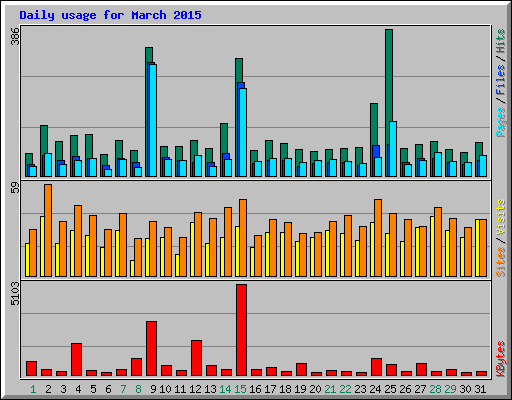
Task: Click the Files legend label
Action: coord(500,79)
